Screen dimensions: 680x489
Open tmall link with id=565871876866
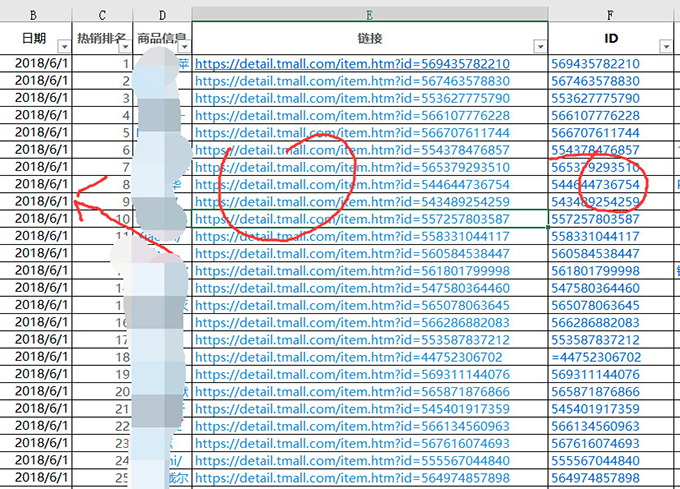pyautogui.click(x=352, y=392)
